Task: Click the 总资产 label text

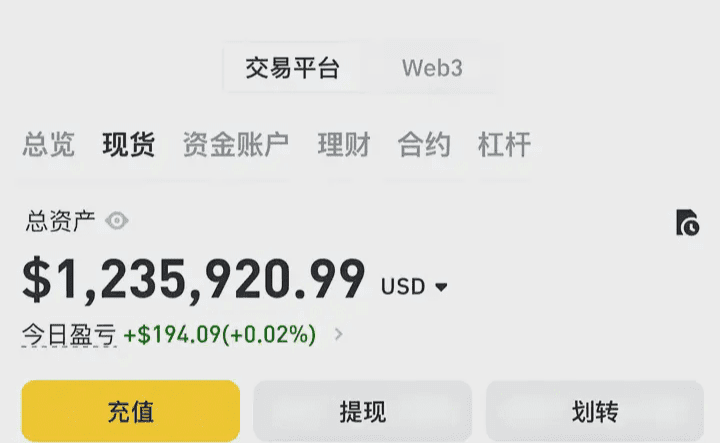Action: 60,221
